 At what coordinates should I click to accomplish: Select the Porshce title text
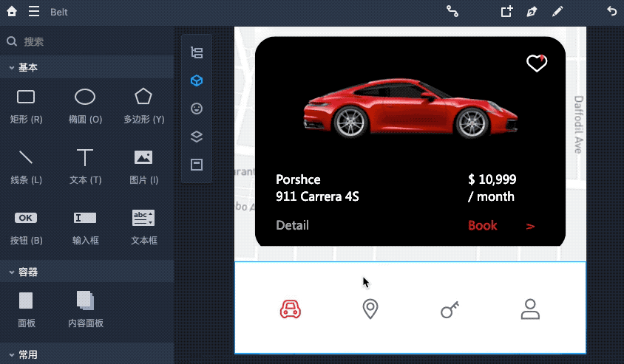298,179
